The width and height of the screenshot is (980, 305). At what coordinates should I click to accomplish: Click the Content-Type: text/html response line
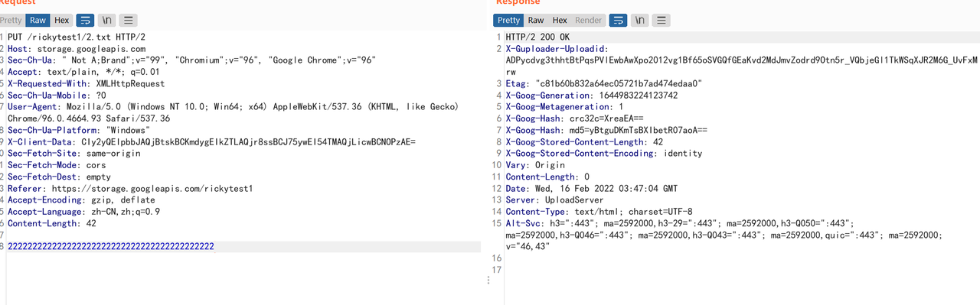click(599, 212)
